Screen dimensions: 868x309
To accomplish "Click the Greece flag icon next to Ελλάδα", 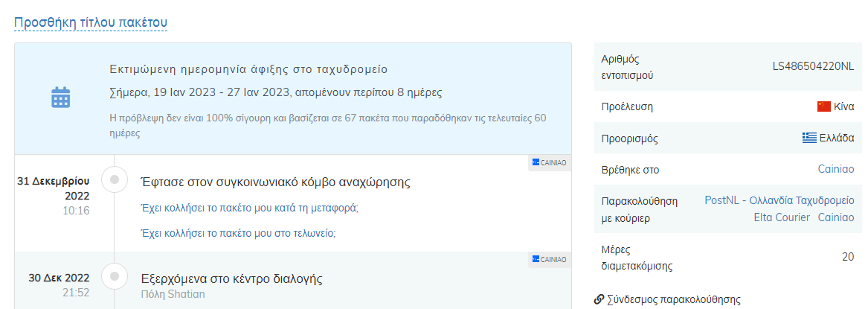I will point(809,138).
